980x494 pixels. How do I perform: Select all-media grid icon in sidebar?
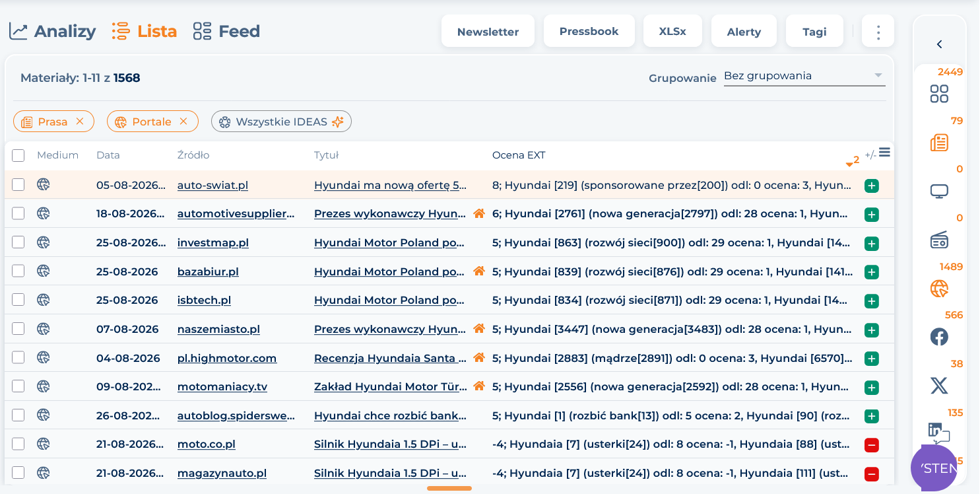(x=939, y=94)
